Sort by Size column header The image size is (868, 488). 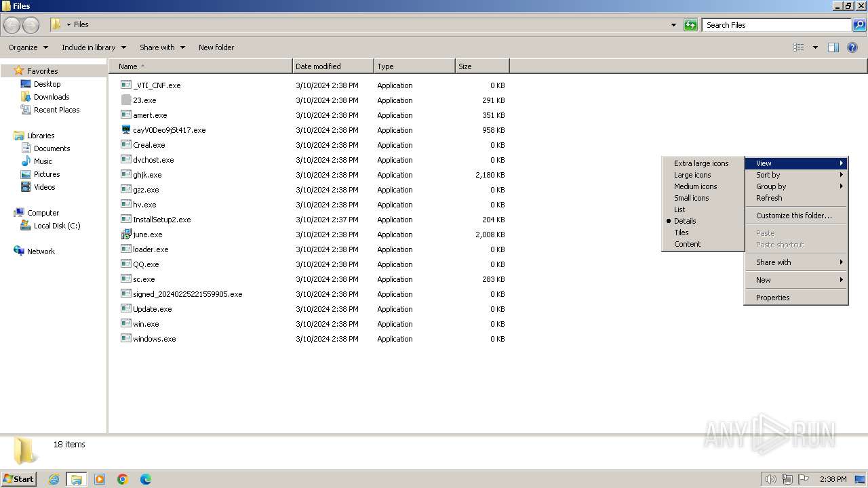482,66
